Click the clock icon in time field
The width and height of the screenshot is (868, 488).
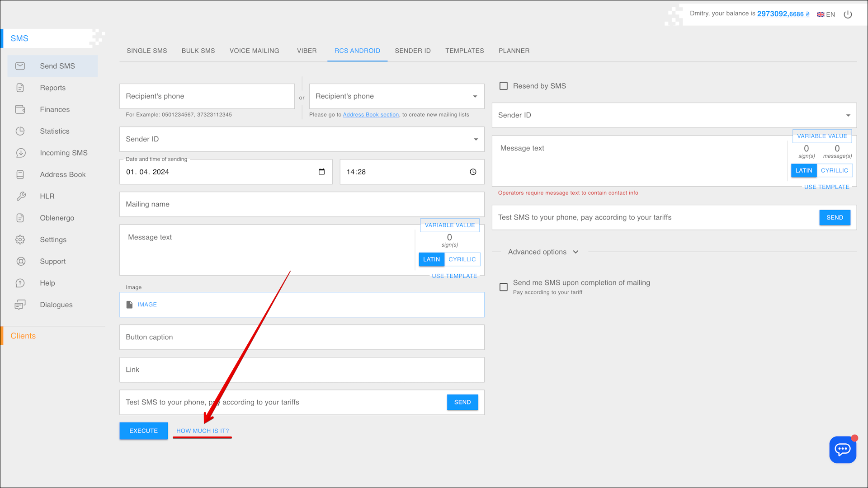[473, 172]
